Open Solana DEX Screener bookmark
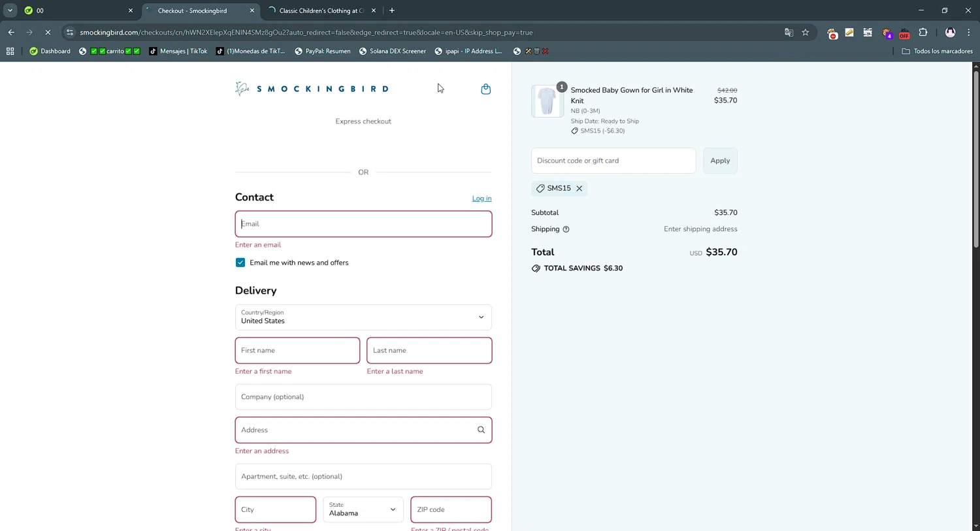Image resolution: width=980 pixels, height=531 pixels. pyautogui.click(x=392, y=51)
